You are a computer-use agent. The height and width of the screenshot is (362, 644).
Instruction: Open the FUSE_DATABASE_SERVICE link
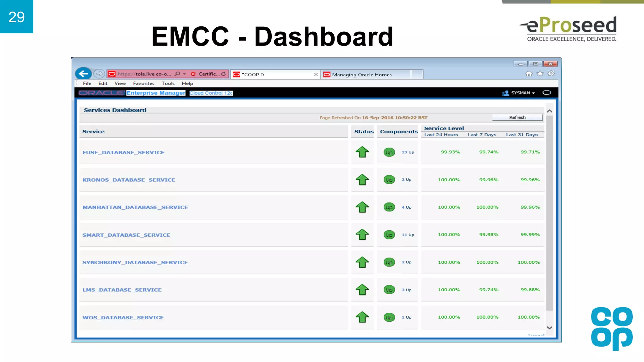point(124,152)
